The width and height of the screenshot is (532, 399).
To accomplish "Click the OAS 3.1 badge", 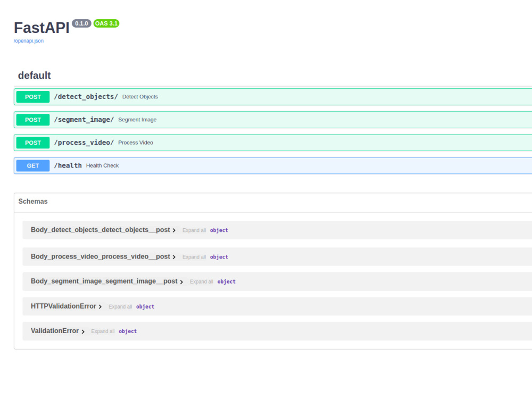I will (106, 23).
